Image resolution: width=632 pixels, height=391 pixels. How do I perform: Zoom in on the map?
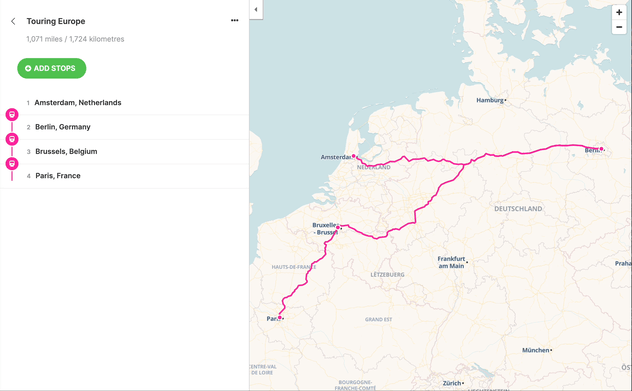619,12
